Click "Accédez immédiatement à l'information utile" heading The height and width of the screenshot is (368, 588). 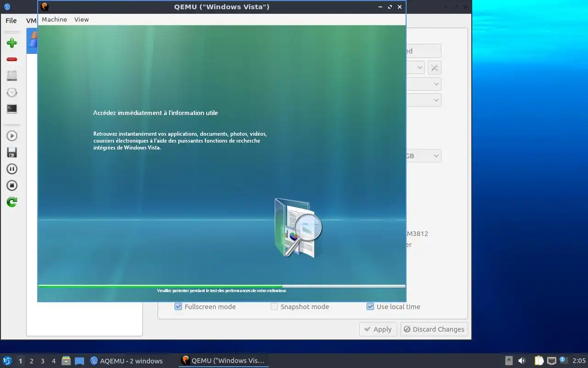pyautogui.click(x=155, y=113)
